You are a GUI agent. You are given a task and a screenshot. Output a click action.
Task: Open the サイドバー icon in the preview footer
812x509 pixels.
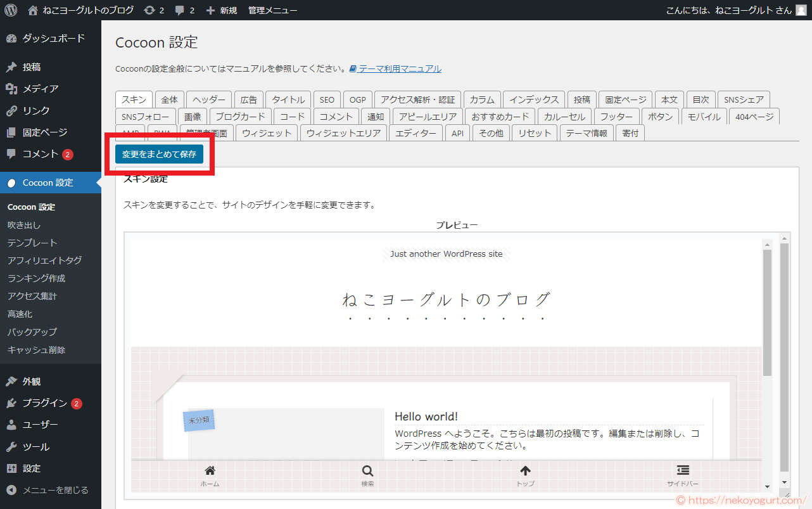(x=683, y=470)
